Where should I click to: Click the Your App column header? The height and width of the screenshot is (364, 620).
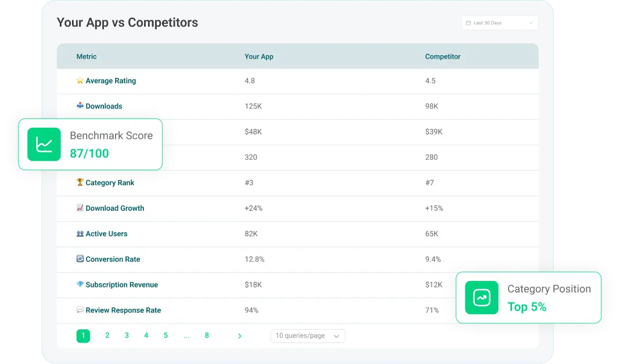coord(259,56)
